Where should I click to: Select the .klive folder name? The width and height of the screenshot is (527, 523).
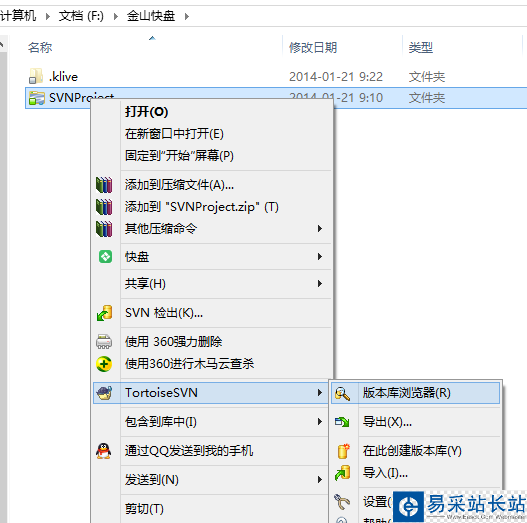click(x=63, y=77)
